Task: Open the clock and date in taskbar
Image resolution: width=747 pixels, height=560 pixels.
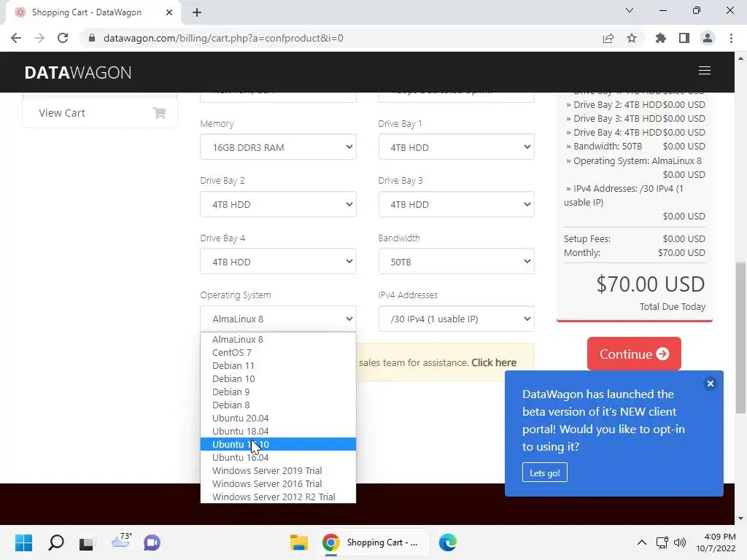Action: click(716, 542)
